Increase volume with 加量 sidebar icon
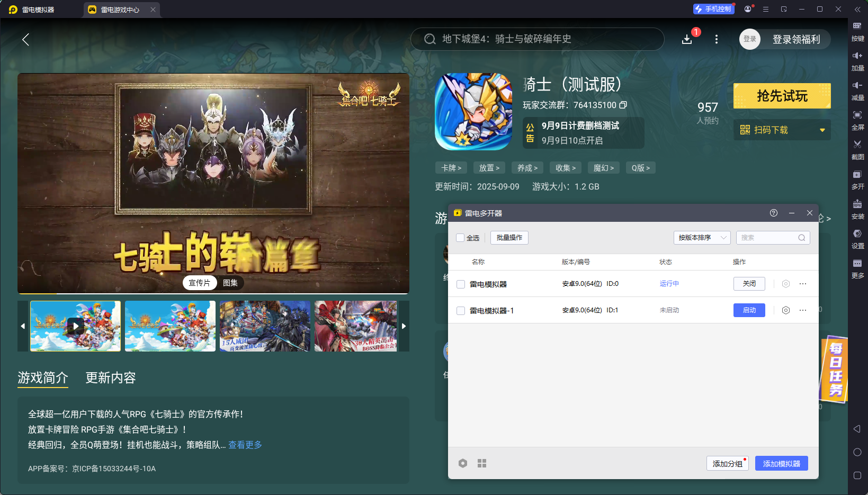 point(857,60)
